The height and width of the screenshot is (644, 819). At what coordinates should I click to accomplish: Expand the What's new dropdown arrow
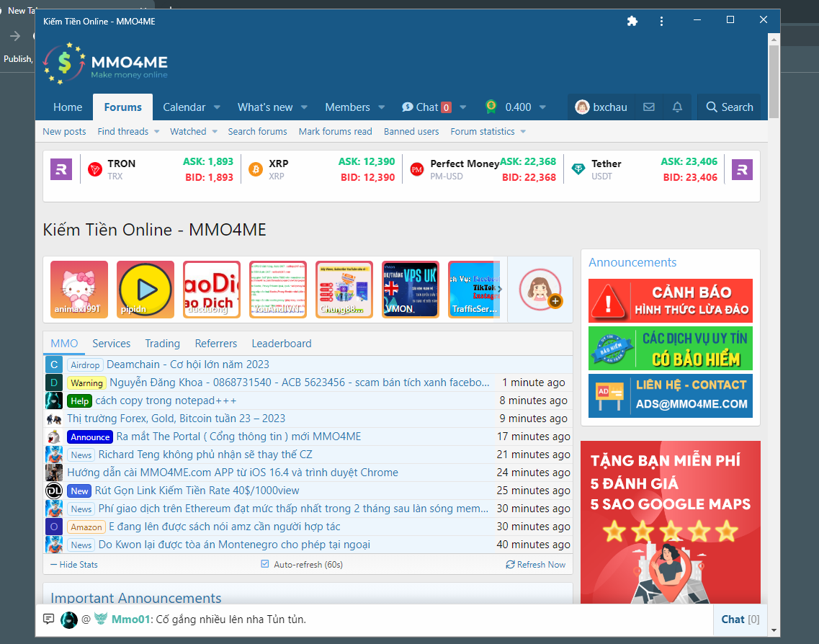coord(304,107)
